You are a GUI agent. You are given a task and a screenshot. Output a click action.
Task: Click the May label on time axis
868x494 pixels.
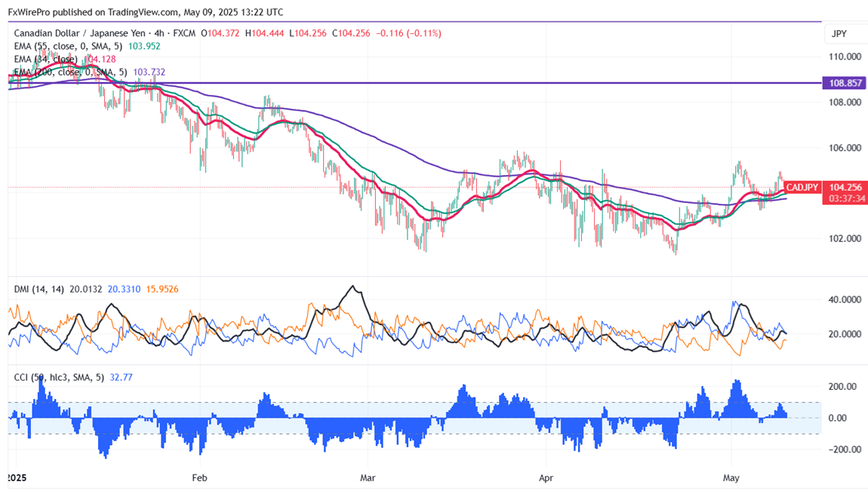[731, 478]
